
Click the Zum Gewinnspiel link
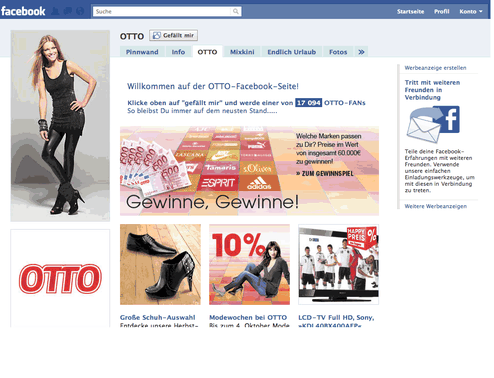pos(325,173)
